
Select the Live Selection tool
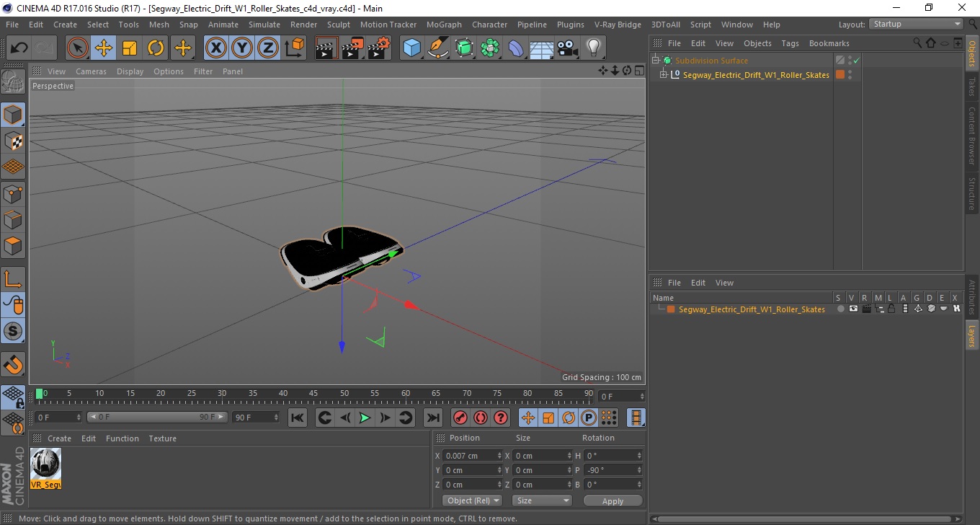coord(78,48)
